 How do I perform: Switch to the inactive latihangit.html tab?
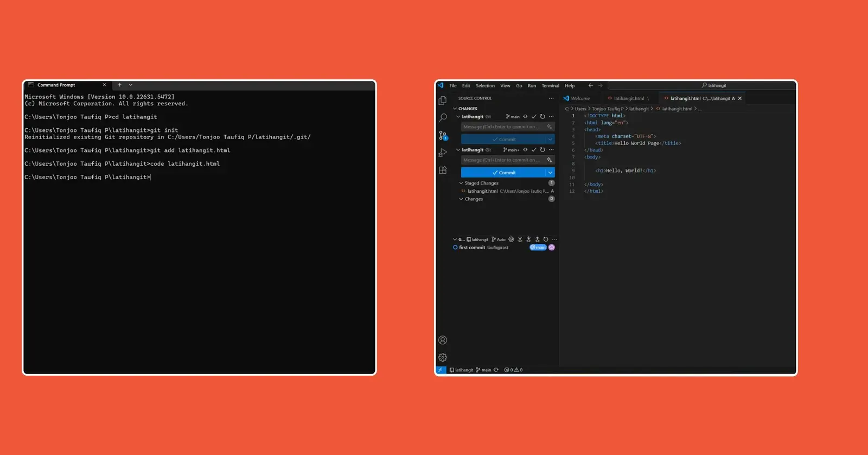click(629, 98)
